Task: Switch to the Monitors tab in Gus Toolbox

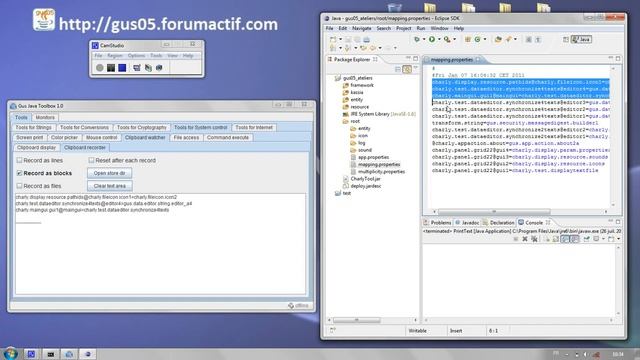Action: 45,117
